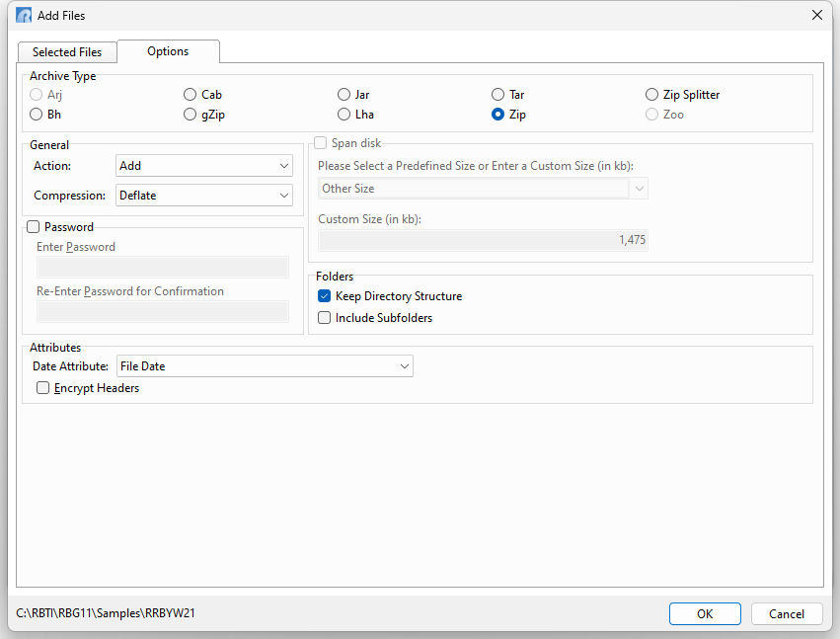This screenshot has width=840, height=639.
Task: Expand the Compression dropdown showing Deflate
Action: [x=204, y=196]
